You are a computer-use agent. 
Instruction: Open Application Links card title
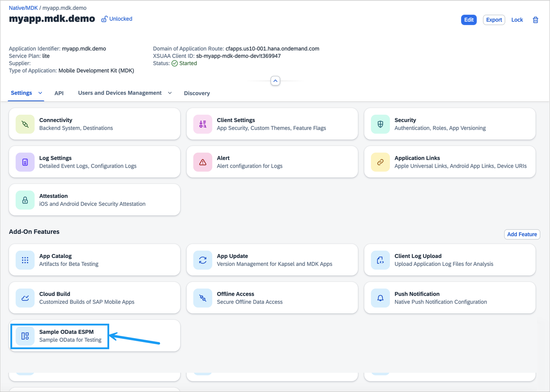(417, 158)
